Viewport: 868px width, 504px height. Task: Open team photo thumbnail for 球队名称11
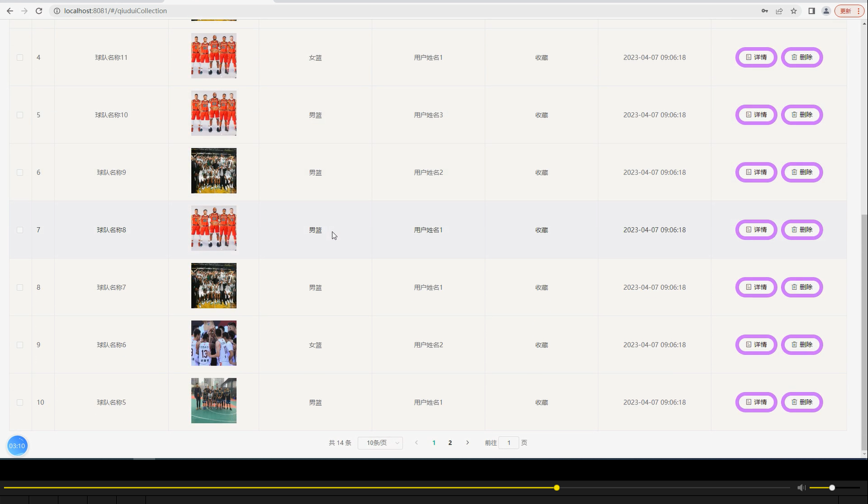click(214, 56)
